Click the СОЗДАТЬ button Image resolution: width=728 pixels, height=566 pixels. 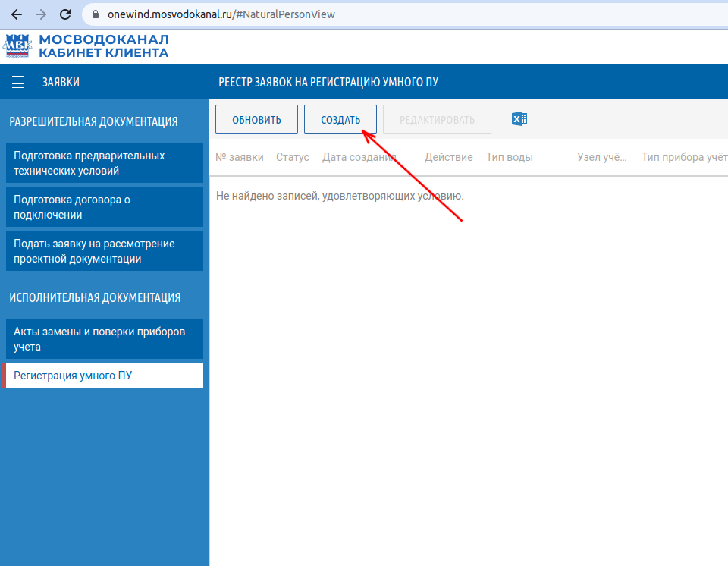click(340, 119)
